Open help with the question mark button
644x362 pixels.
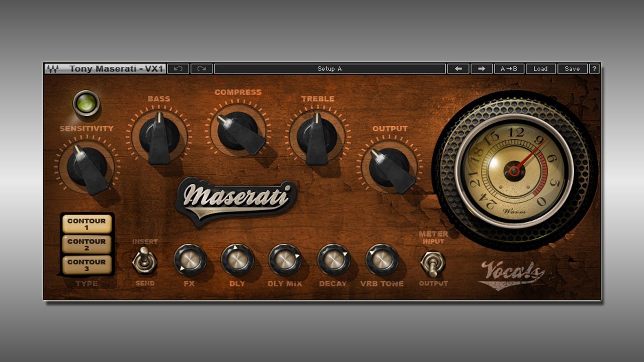[594, 69]
